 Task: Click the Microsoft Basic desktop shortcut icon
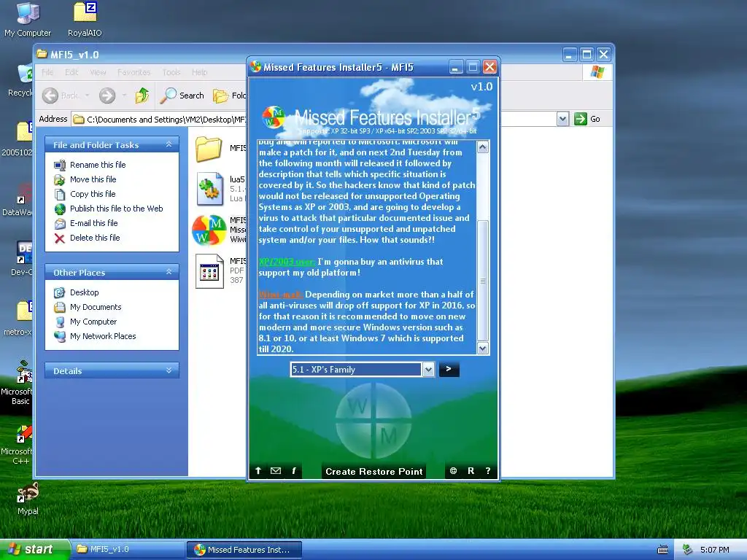24,373
